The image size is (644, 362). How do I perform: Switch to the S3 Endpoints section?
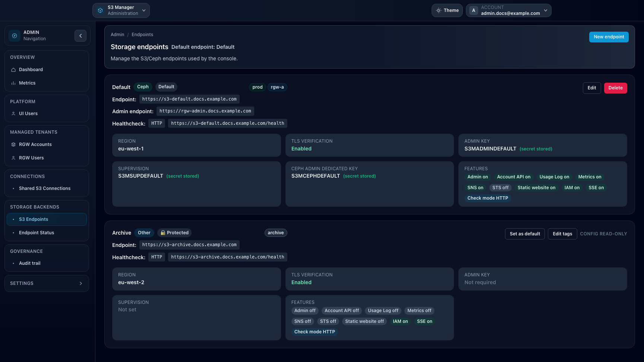[34, 219]
